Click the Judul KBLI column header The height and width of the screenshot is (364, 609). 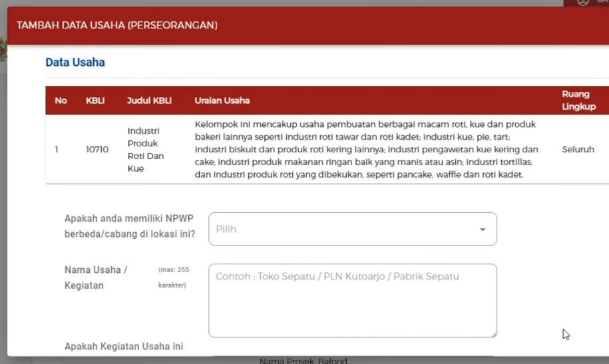[x=149, y=100]
